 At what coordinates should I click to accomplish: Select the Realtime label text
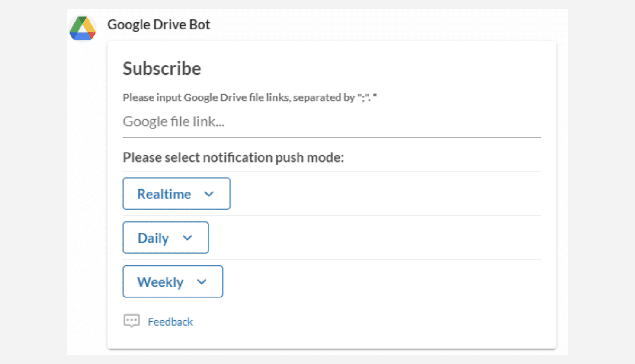point(164,194)
